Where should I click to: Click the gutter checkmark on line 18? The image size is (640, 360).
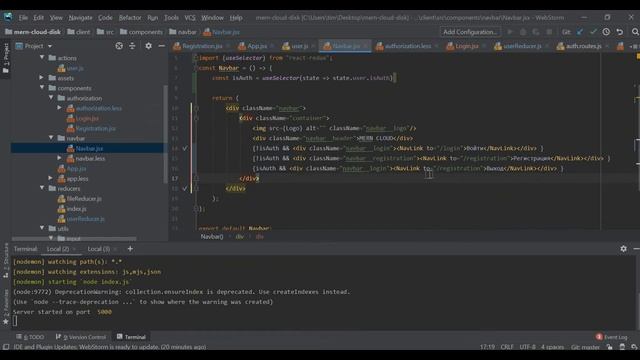click(x=185, y=188)
